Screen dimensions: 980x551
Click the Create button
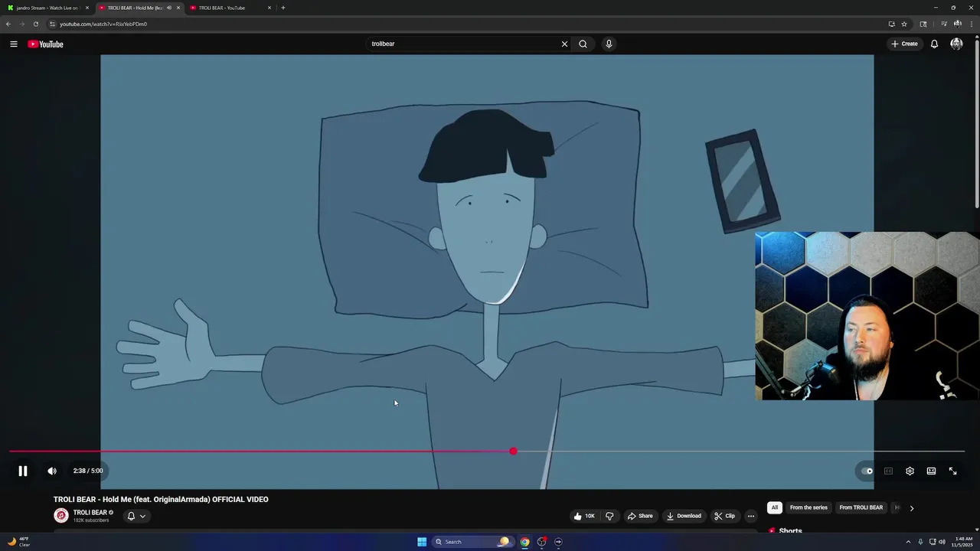(904, 44)
